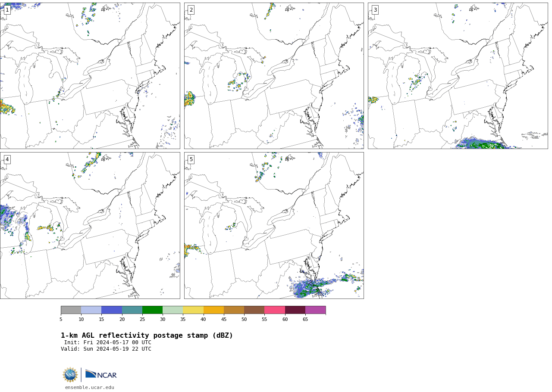Click the teal 20-25 dBZ swatch
Screen dimensions: 552x392
pos(132,310)
